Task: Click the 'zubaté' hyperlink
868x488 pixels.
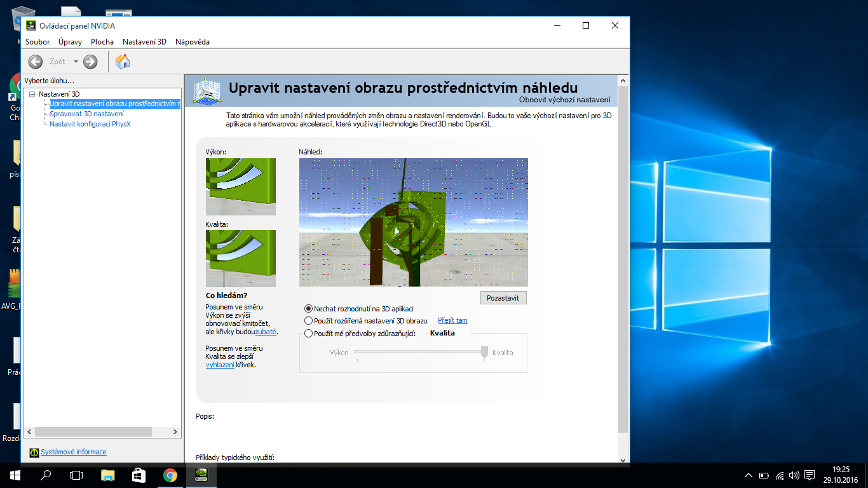Action: [x=266, y=332]
